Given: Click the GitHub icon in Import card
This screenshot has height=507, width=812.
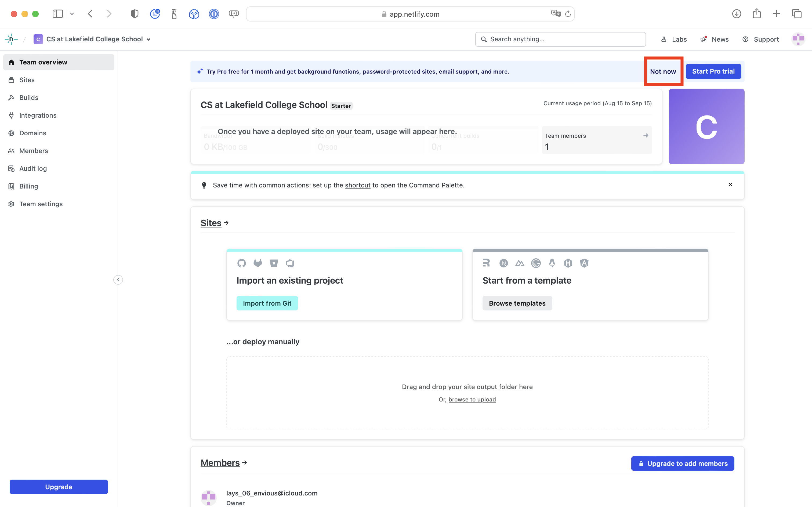Looking at the screenshot, I should (241, 263).
